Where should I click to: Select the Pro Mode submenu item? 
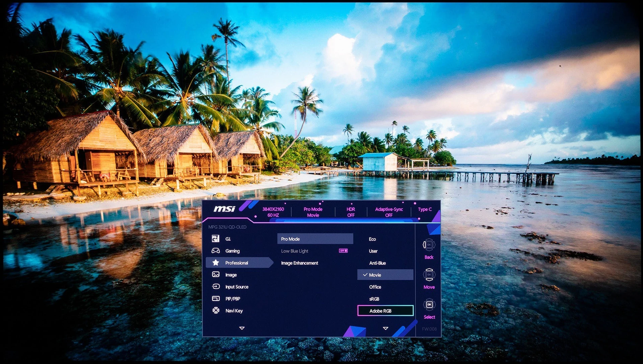coord(315,239)
